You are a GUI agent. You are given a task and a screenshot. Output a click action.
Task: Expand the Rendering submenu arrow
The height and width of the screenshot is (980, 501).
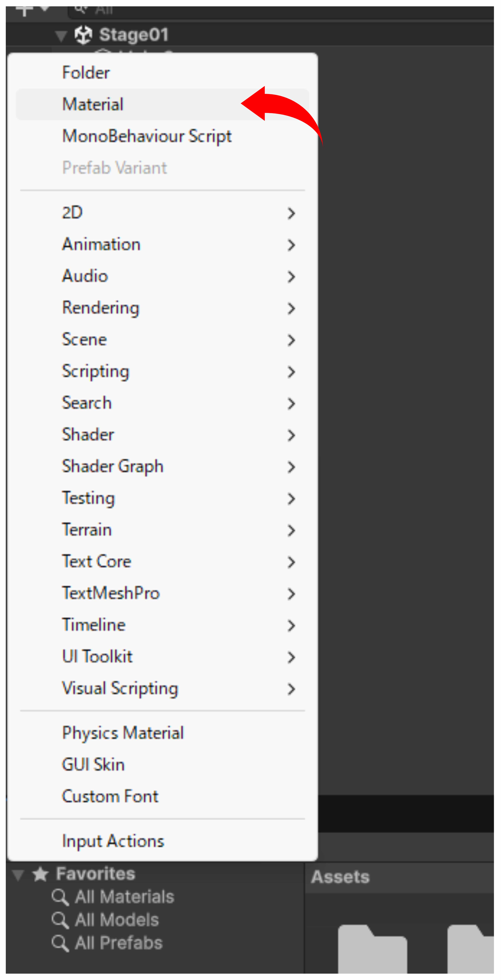tap(291, 308)
